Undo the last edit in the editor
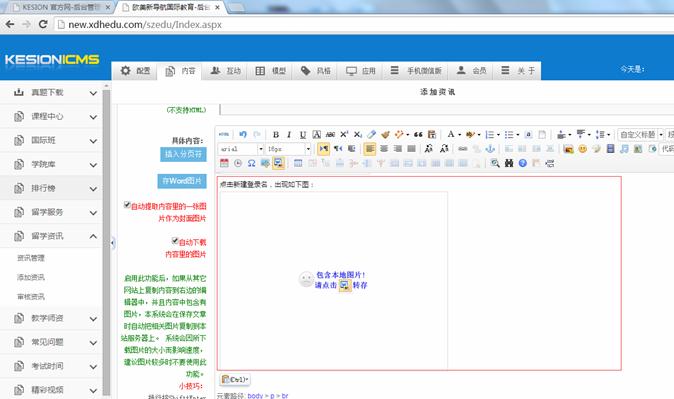The height and width of the screenshot is (399, 674). (243, 135)
